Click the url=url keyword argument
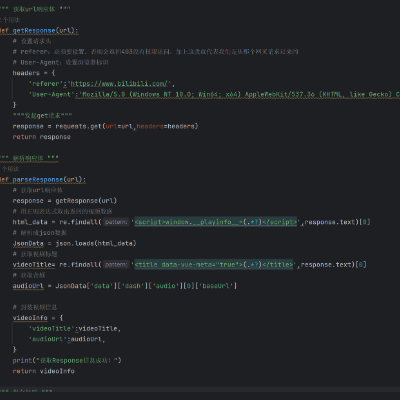The image size is (400, 400). coord(119,126)
